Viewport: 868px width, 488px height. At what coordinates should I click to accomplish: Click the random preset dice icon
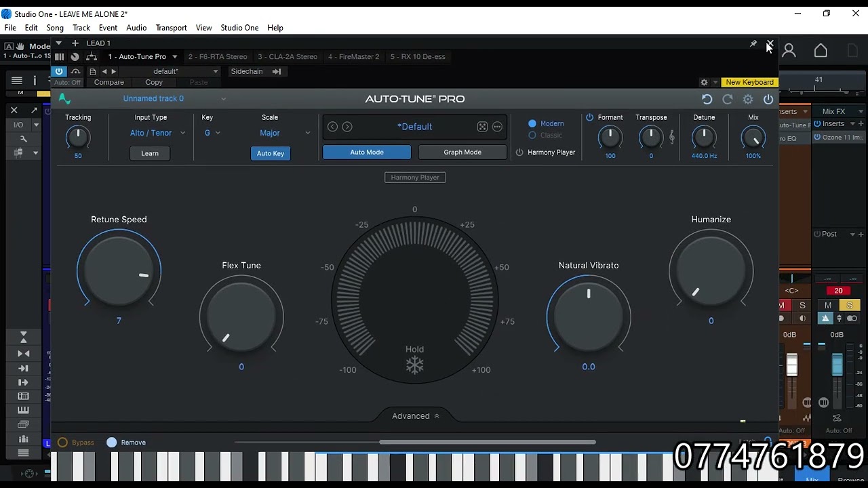[x=482, y=127]
